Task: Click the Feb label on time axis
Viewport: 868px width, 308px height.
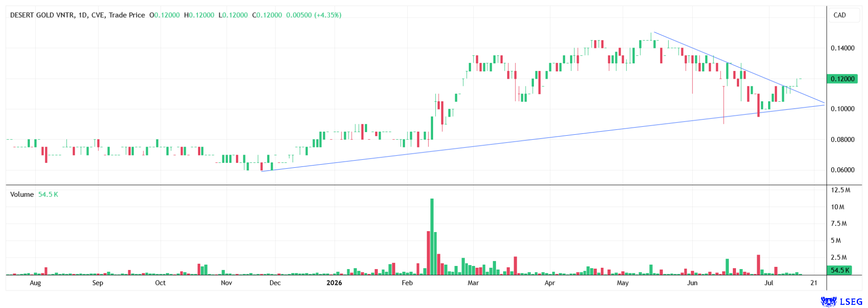Action: coord(407,283)
